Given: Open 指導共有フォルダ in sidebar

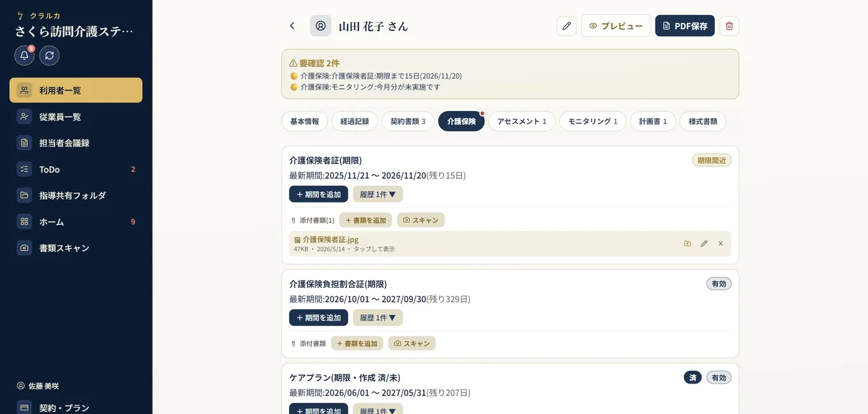Looking at the screenshot, I should coord(76,196).
